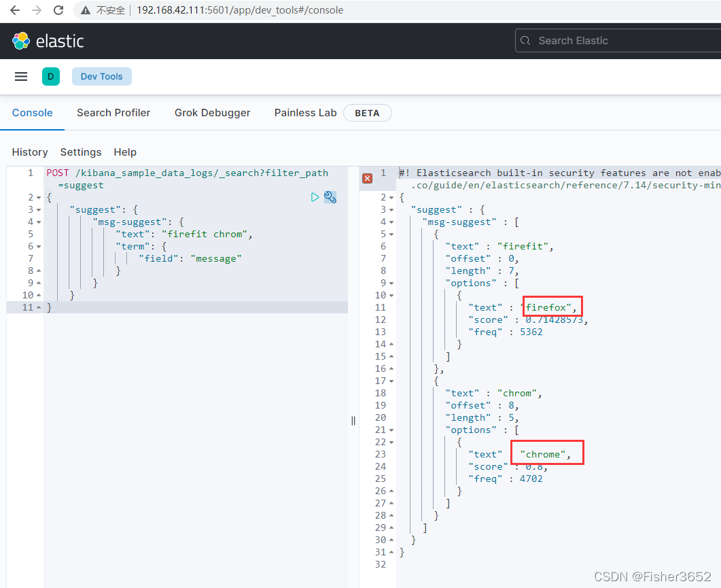Screen dimensions: 721x588
Task: Open console Settings
Action: pos(81,152)
